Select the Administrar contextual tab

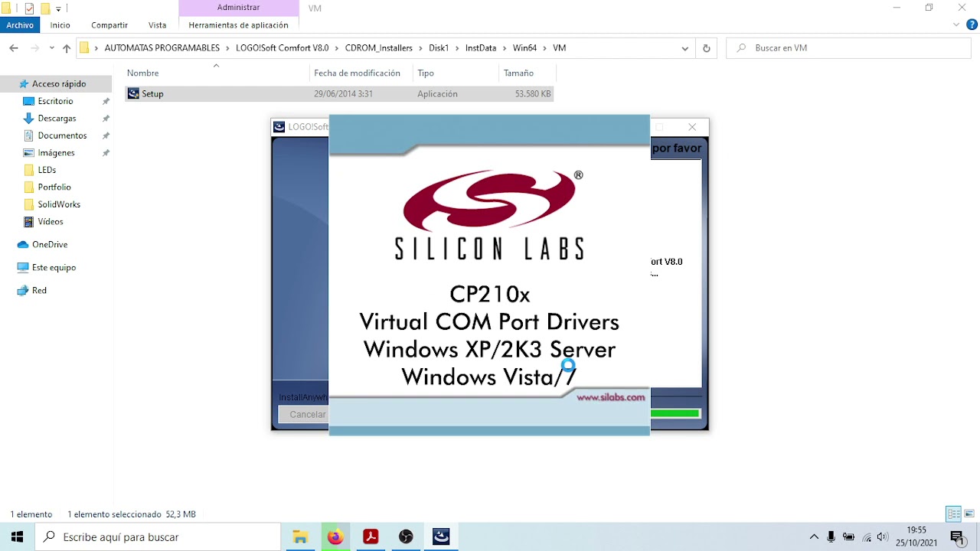[x=238, y=8]
